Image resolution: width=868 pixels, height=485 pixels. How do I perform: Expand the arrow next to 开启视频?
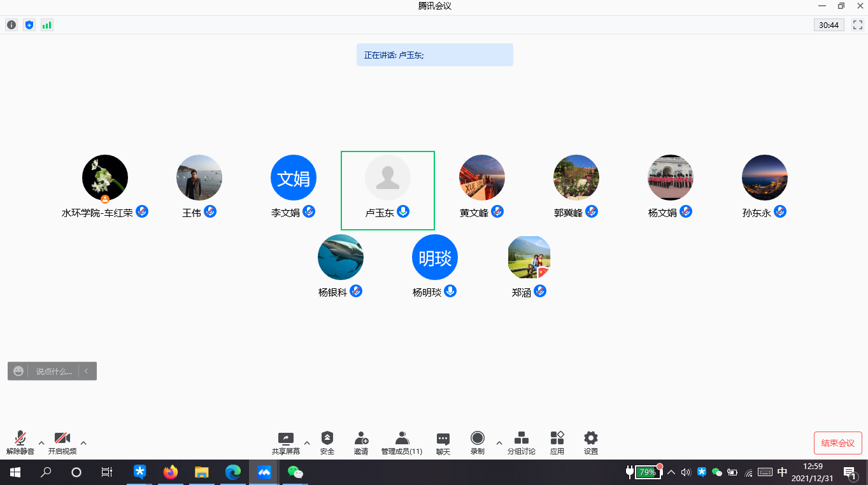[x=83, y=442]
